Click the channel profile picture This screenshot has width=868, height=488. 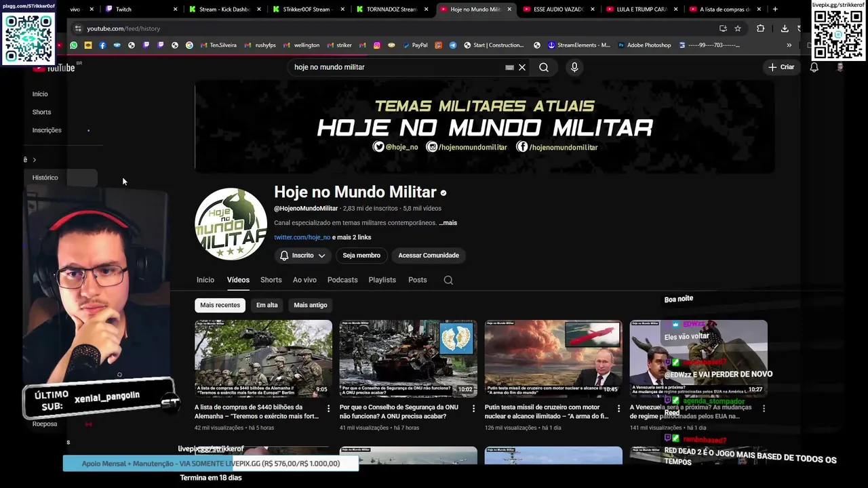(x=231, y=224)
